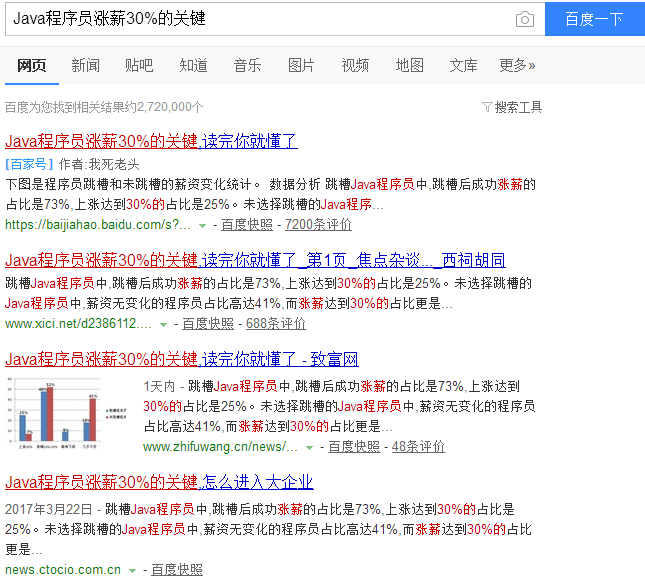Viewport: 645px width, 582px height.
Task: Open the 西祠胡同 result title
Action: coord(255,260)
